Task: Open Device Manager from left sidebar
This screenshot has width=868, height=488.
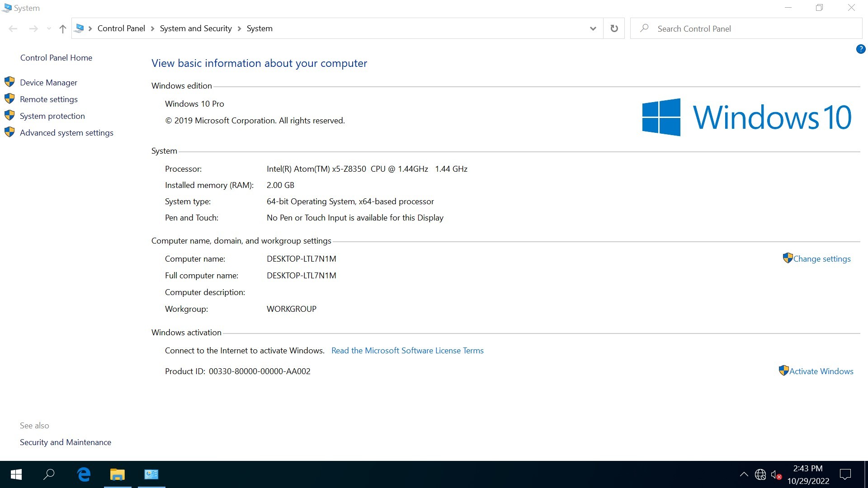Action: pos(48,82)
